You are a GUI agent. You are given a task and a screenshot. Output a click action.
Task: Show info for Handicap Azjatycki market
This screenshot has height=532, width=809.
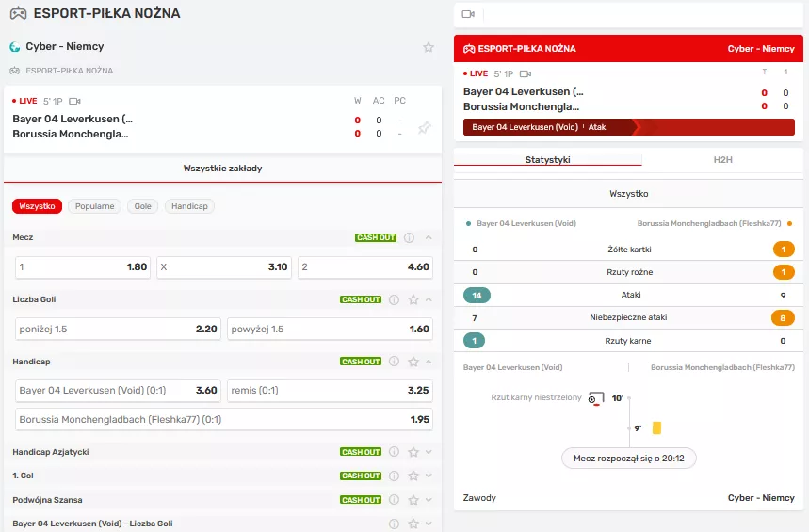(395, 452)
